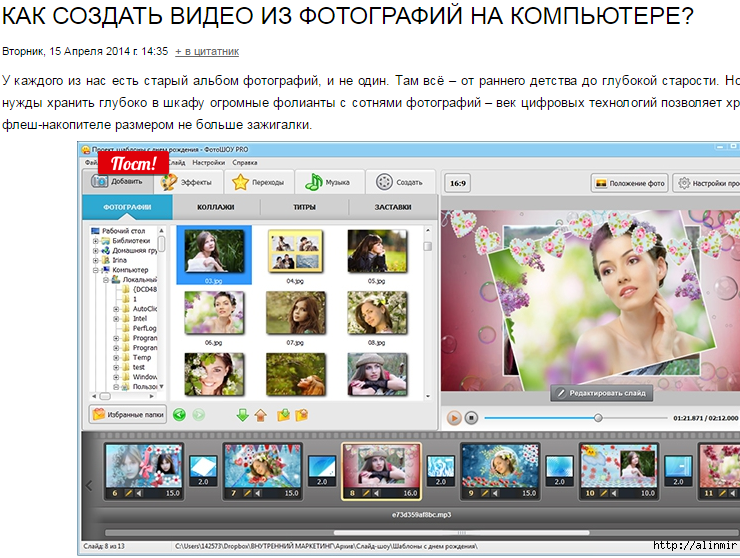Switch to the ТИТРЫ tab
The height and width of the screenshot is (558, 740).
[304, 207]
